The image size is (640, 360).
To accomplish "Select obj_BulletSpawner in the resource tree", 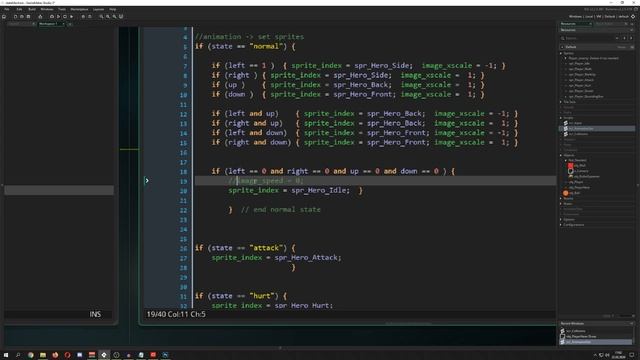I will tap(587, 176).
